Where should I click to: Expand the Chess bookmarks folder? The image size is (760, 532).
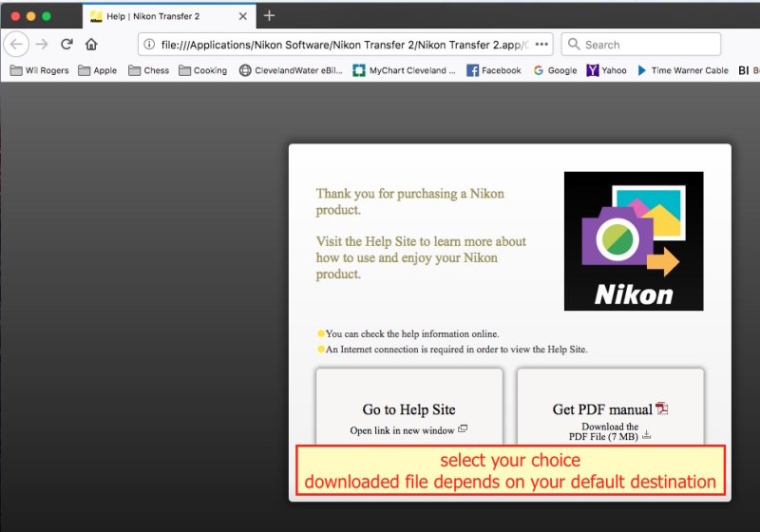click(148, 70)
